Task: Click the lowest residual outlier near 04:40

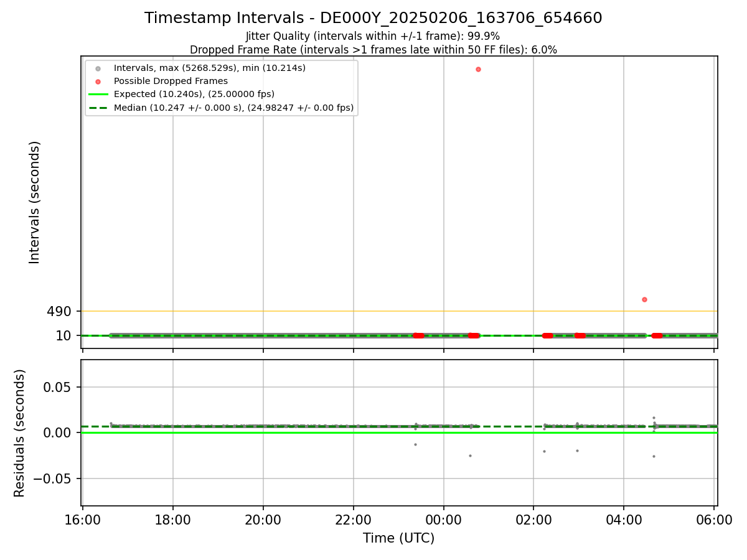Action: point(654,456)
